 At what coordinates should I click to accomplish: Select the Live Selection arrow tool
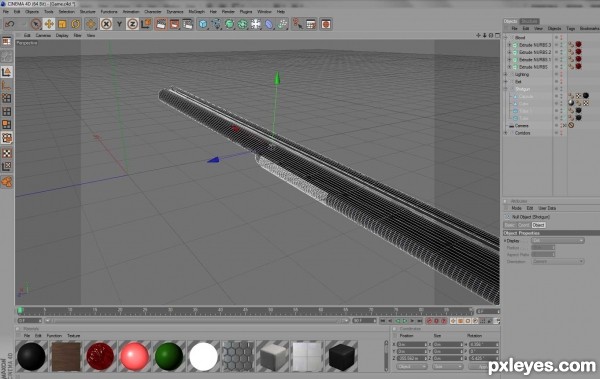(x=36, y=24)
